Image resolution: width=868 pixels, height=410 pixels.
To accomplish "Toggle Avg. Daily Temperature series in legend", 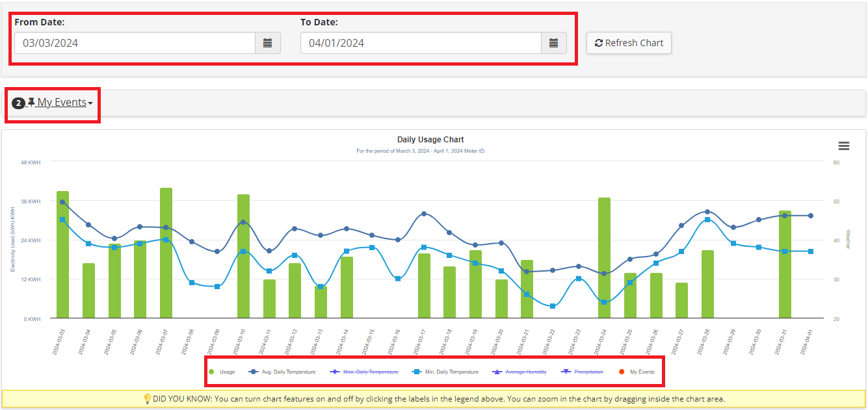I will tap(288, 372).
